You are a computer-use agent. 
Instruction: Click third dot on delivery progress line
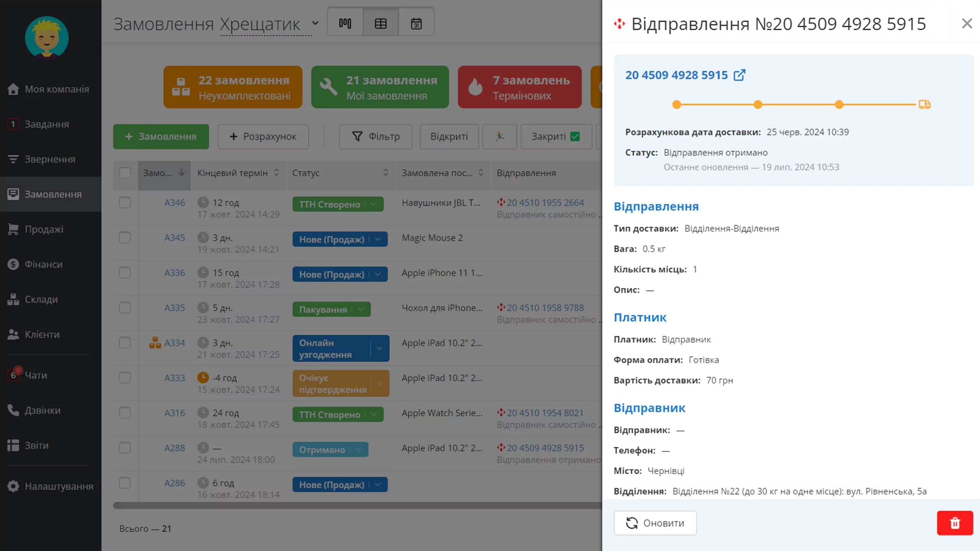[839, 104]
